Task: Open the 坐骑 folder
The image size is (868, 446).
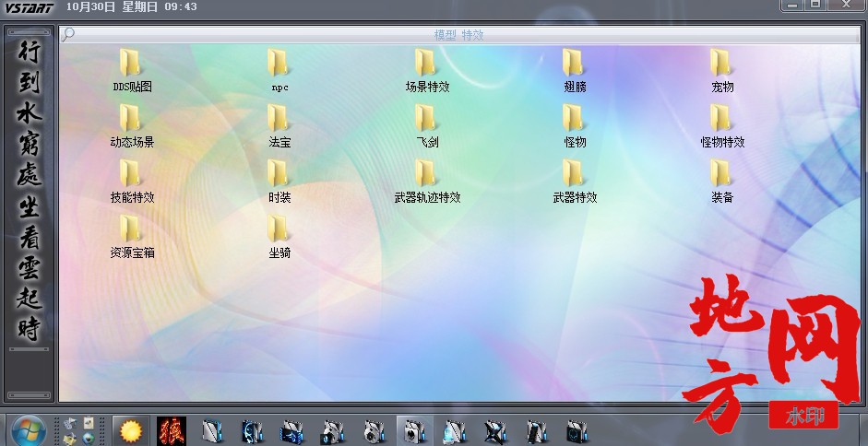Action: tap(279, 236)
